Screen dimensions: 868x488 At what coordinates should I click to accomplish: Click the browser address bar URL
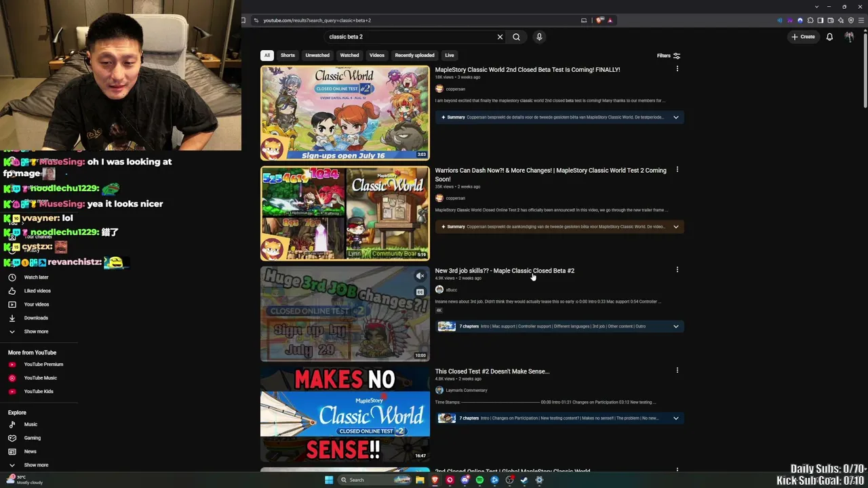(x=317, y=20)
